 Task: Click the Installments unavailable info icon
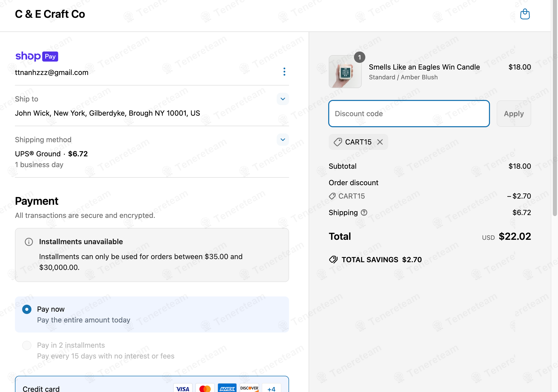pyautogui.click(x=29, y=242)
